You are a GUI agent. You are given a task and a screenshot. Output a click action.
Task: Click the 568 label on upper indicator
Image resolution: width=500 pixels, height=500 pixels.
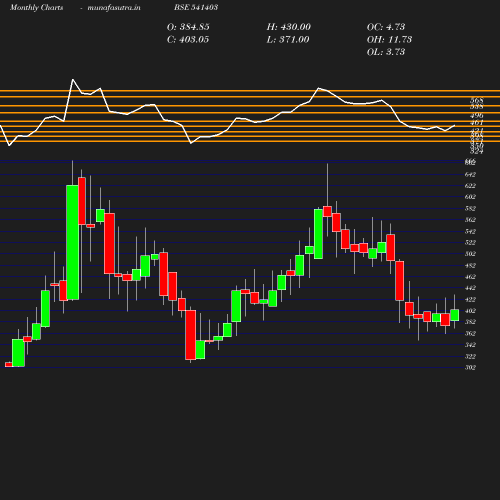click(x=477, y=100)
